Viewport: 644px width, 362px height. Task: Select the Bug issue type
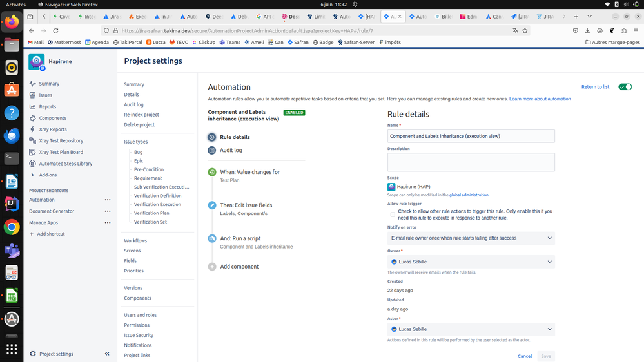coord(139,152)
